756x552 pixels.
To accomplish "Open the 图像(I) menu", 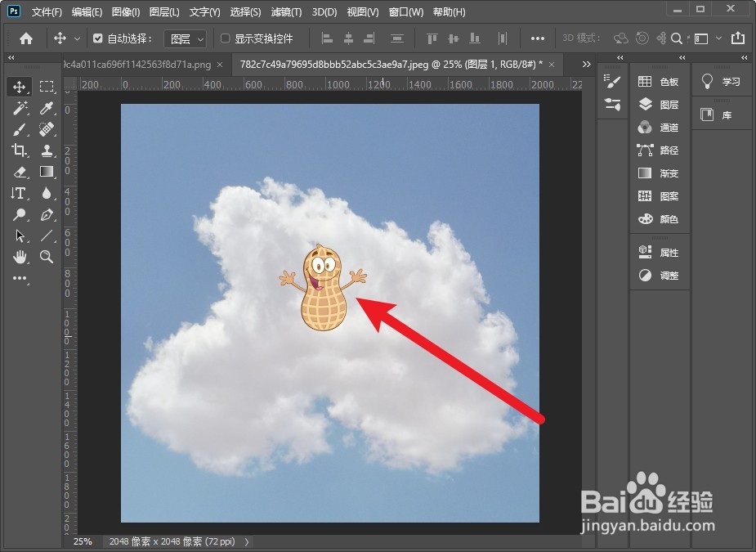I will tap(126, 11).
